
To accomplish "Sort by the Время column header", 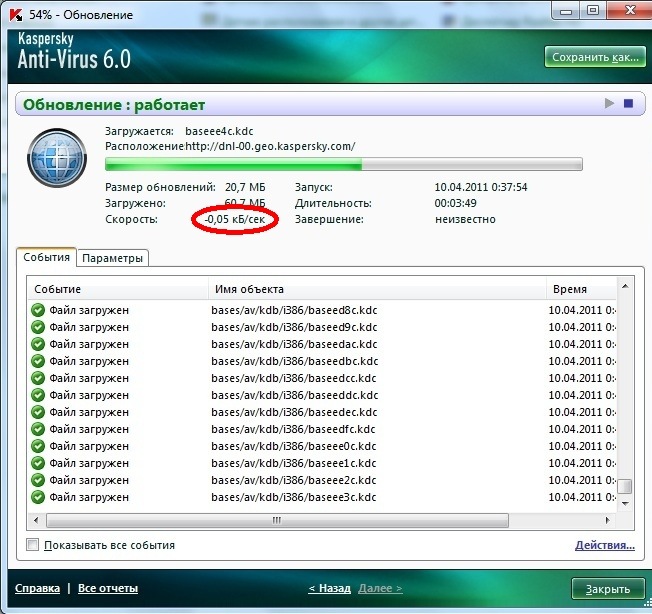I will pos(581,289).
